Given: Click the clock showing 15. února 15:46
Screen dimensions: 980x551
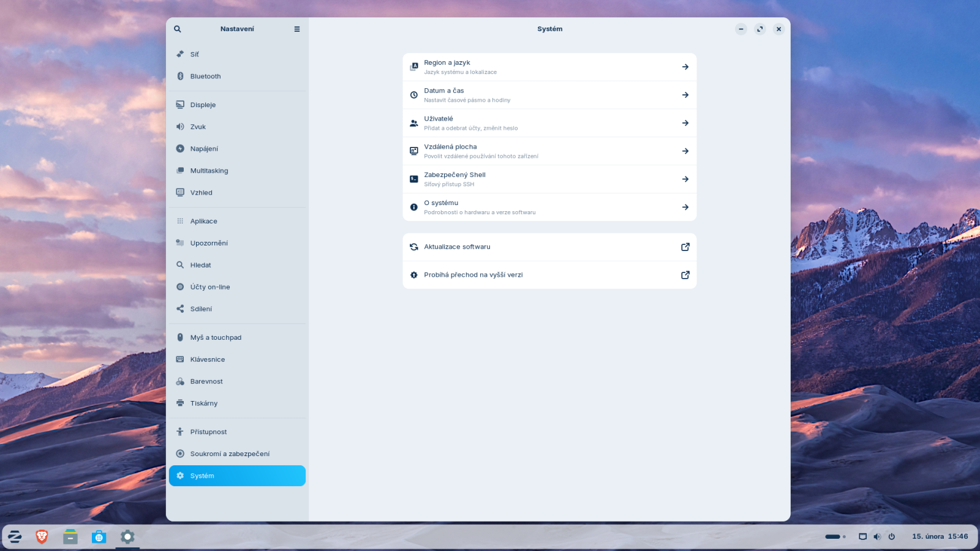Looking at the screenshot, I should 940,536.
